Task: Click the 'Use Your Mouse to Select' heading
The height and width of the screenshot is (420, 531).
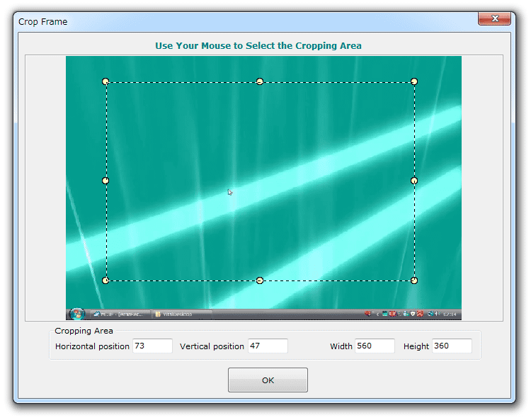Action: point(258,46)
